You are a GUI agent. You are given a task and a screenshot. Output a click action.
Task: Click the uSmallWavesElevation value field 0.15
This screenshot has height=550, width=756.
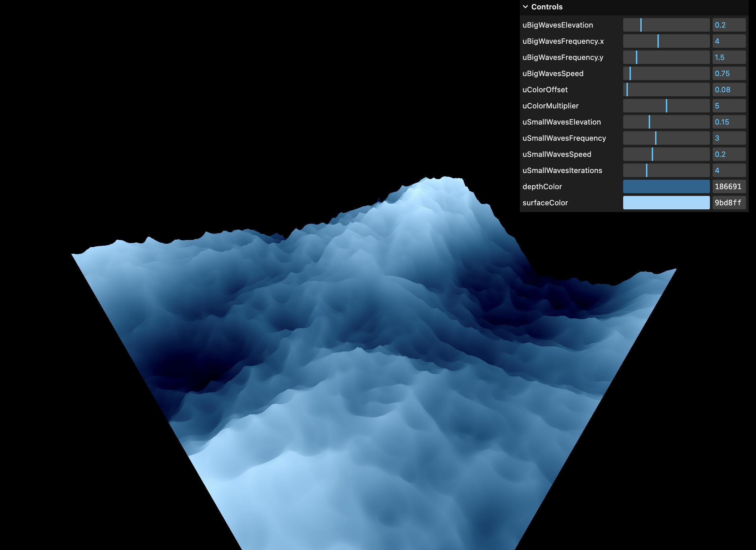[728, 122]
